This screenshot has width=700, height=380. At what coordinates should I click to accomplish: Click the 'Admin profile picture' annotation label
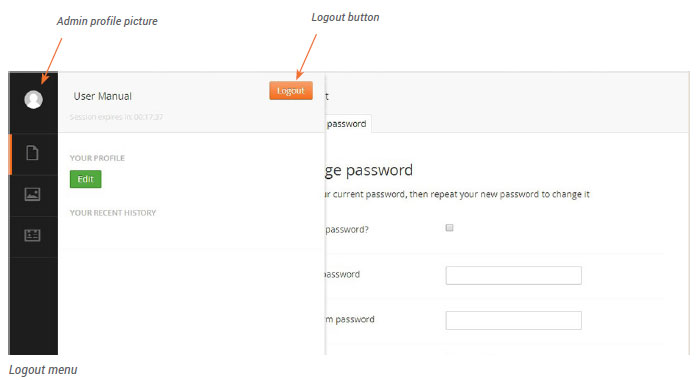point(107,21)
